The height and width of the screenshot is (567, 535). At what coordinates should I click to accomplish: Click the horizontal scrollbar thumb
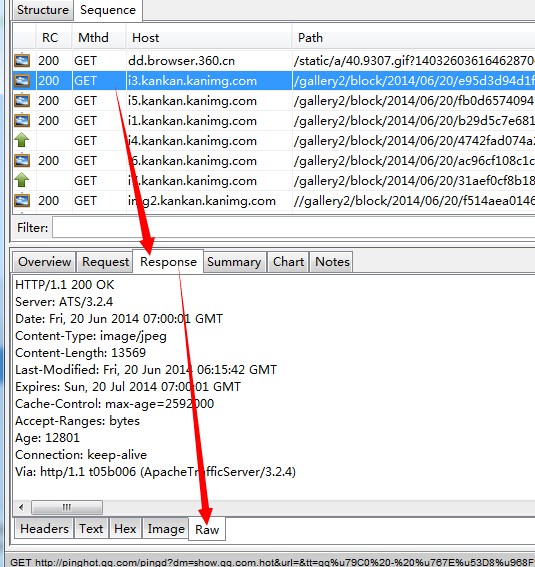pyautogui.click(x=67, y=507)
